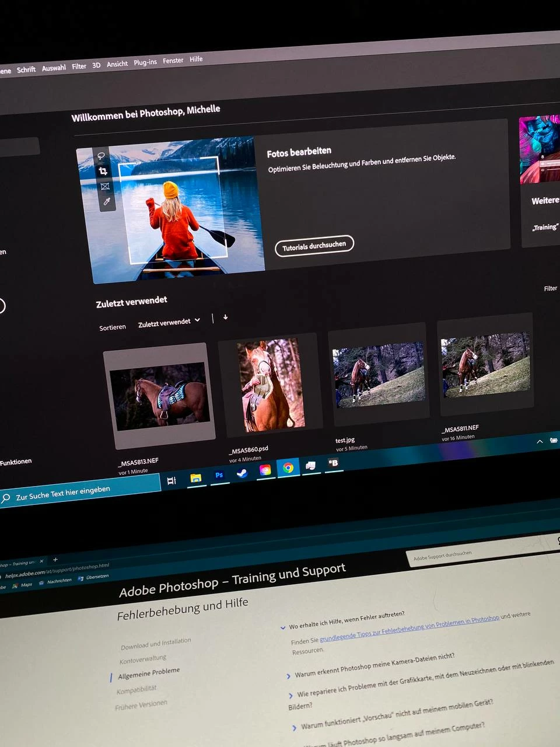Open the Auswahl menu
Image resolution: width=560 pixels, height=747 pixels.
(54, 68)
